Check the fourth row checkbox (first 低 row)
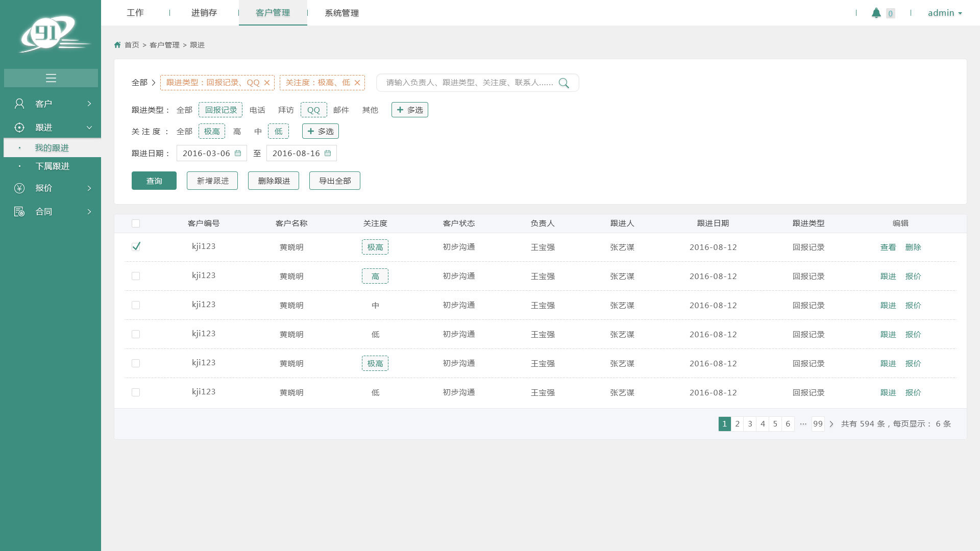The width and height of the screenshot is (980, 551). [136, 334]
